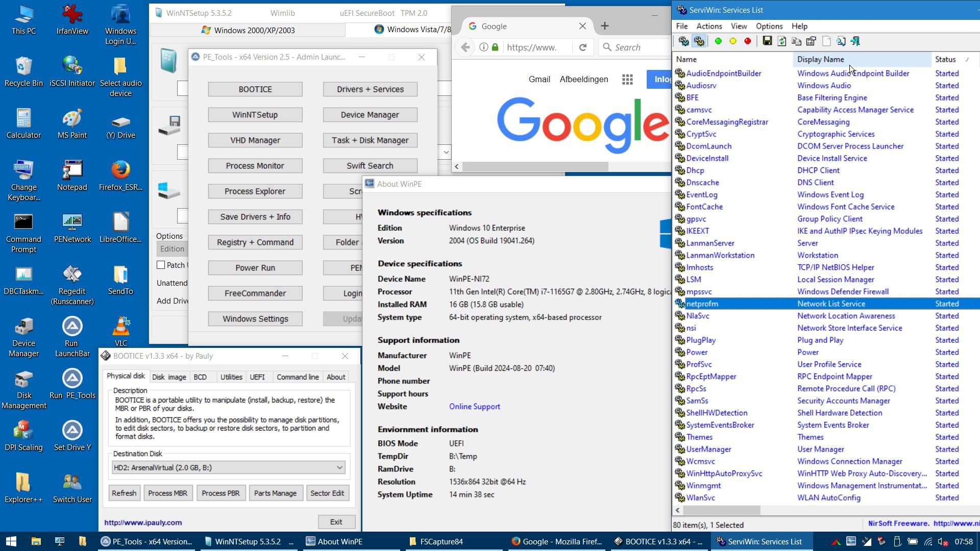Open the DPI Scaling desktop icon
Viewport: 980px width, 551px height.
click(x=23, y=436)
